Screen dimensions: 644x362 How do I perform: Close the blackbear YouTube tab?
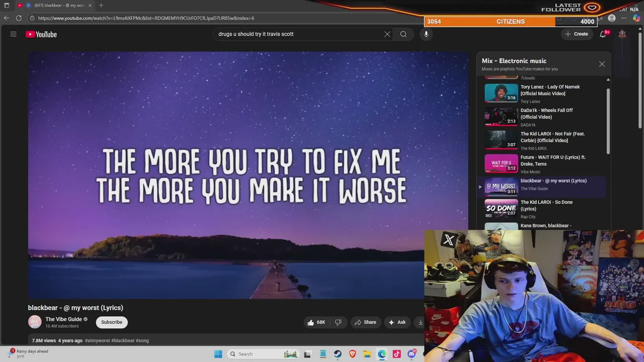point(91,5)
